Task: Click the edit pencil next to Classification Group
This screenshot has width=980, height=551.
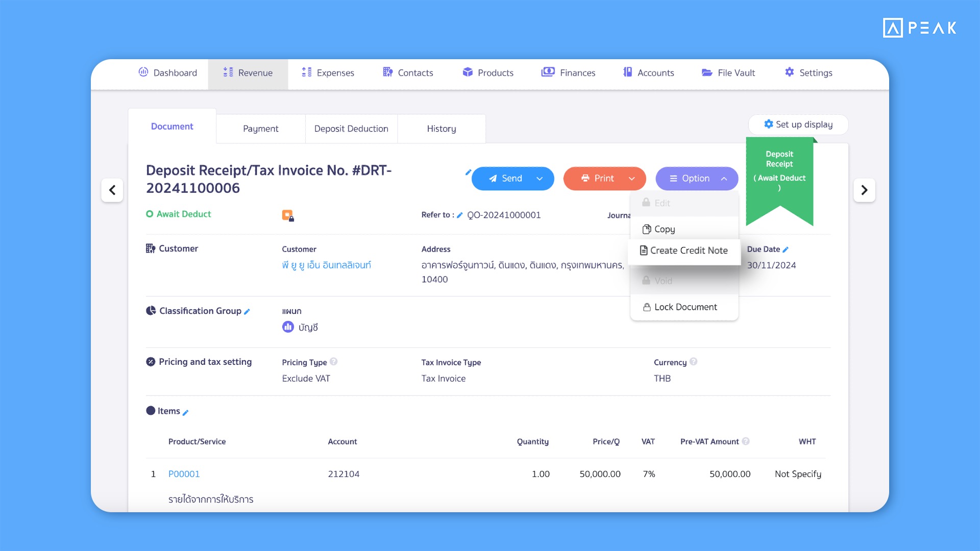Action: 247,312
